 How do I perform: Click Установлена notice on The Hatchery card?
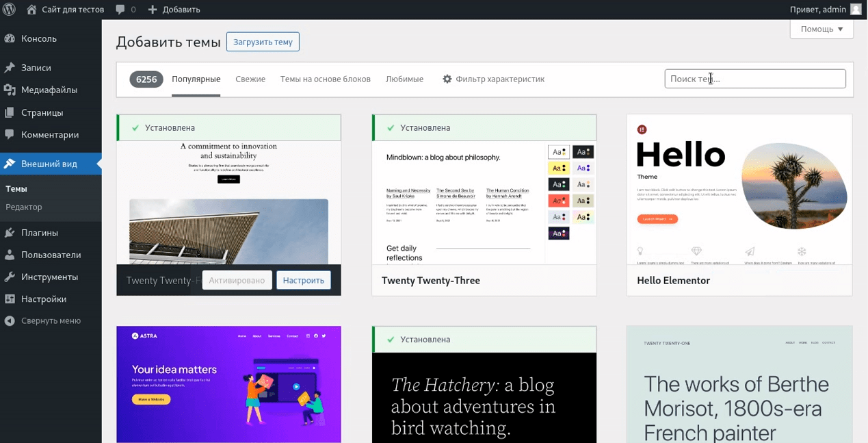(484, 340)
